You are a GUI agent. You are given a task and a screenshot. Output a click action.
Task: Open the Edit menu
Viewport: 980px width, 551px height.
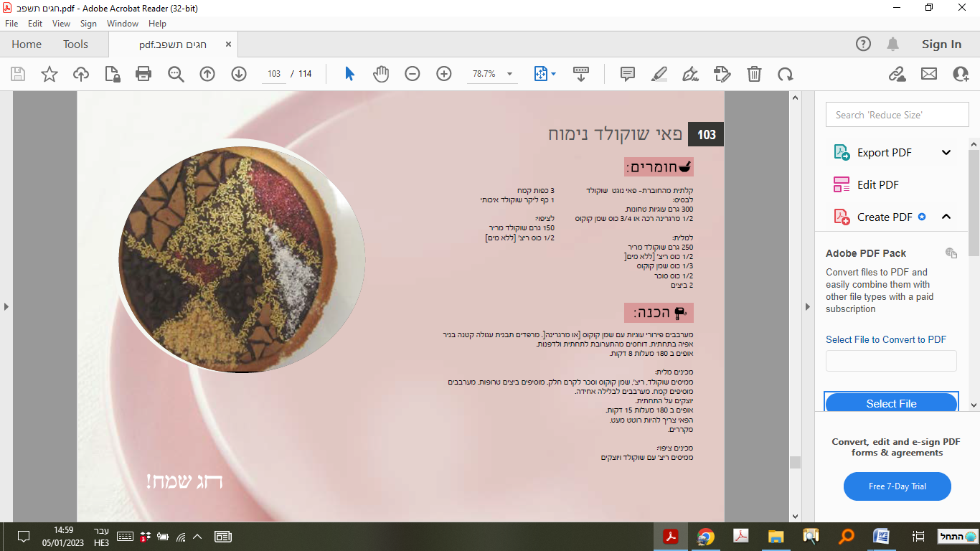(35, 24)
